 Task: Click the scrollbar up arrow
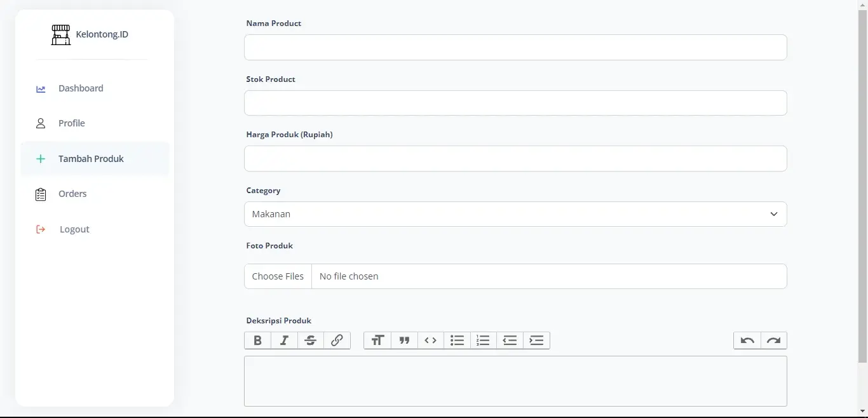pyautogui.click(x=863, y=5)
